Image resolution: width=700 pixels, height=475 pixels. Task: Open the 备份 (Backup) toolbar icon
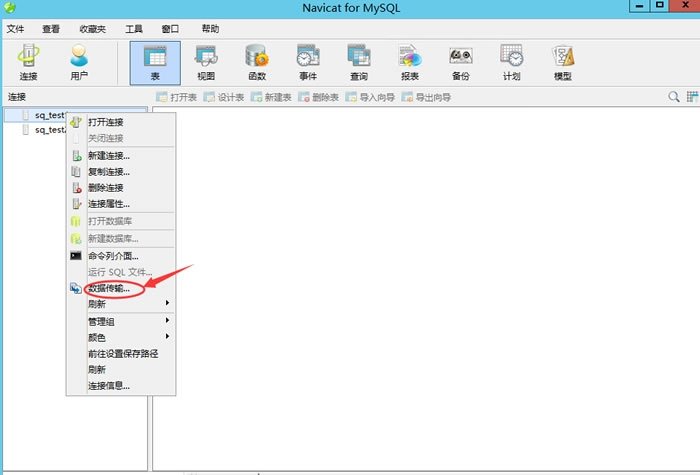pyautogui.click(x=461, y=62)
